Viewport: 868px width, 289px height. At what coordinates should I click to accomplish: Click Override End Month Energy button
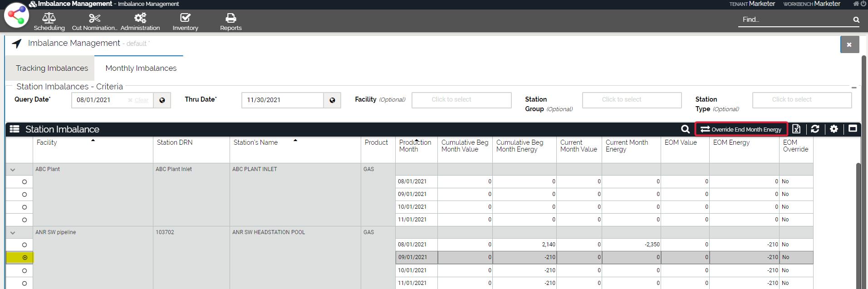point(741,129)
